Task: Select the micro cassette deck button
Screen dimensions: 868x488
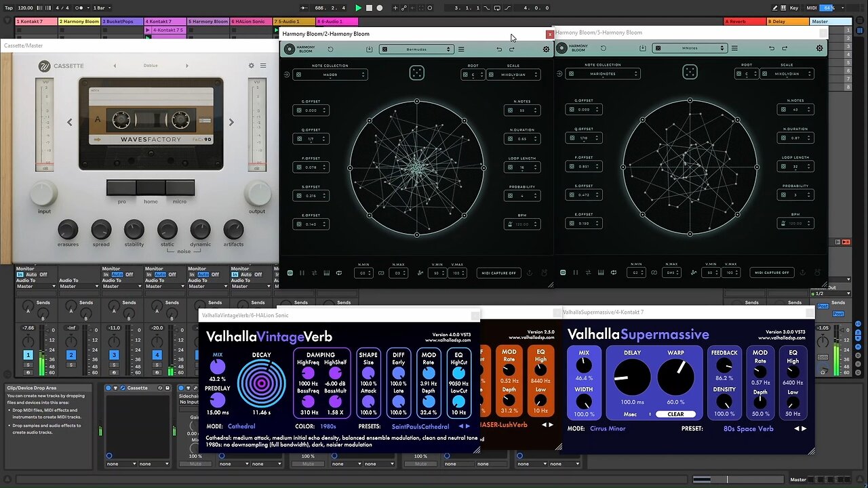Action: point(180,188)
